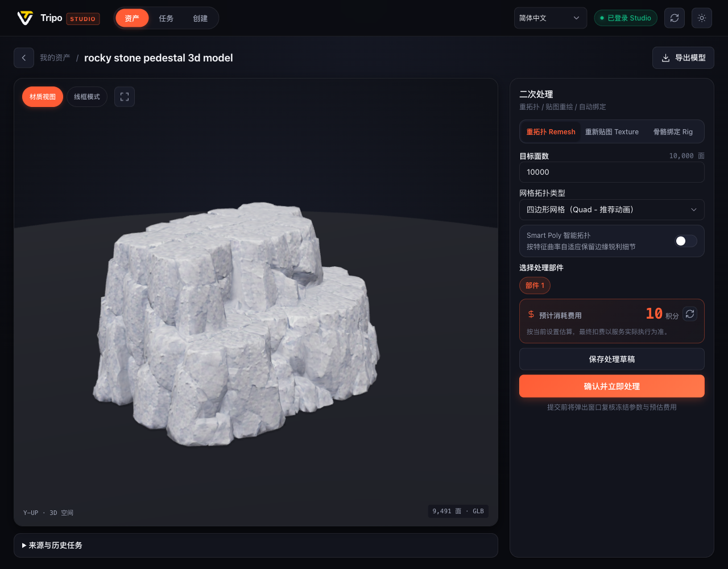Open the 任务 nav tab
Screen dimensions: 728x569
click(x=166, y=18)
